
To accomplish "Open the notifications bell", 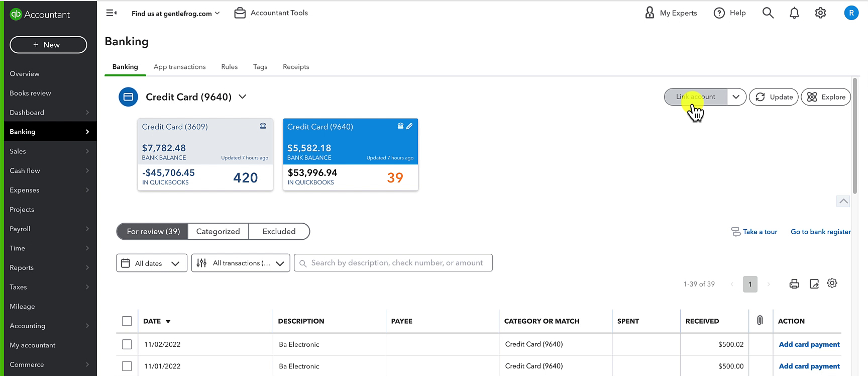I will [x=794, y=13].
